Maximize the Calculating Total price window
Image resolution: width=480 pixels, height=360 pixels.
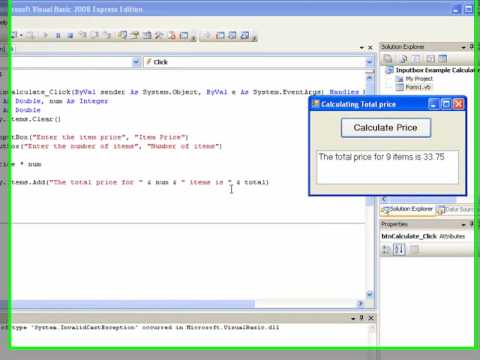(446, 104)
